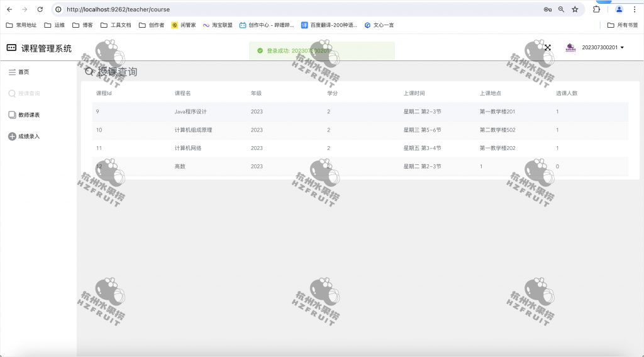Click the magnifier icon in 授课查询 heading

(89, 72)
